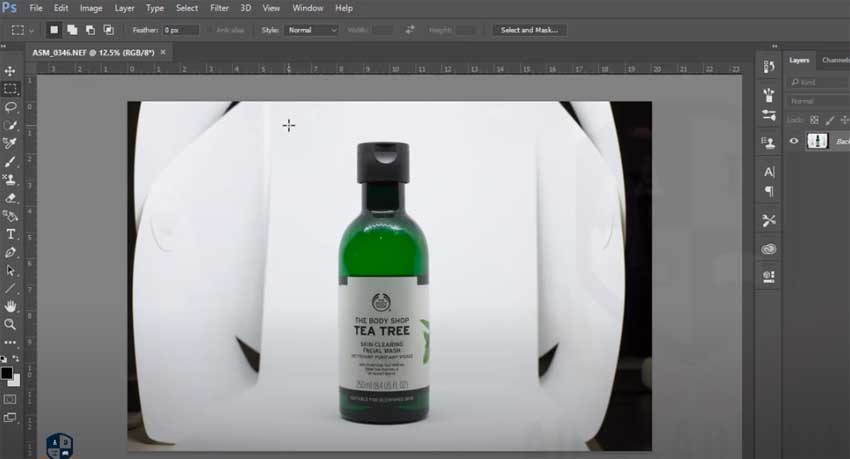850x459 pixels.
Task: Swap foreground and background colors
Action: click(16, 359)
